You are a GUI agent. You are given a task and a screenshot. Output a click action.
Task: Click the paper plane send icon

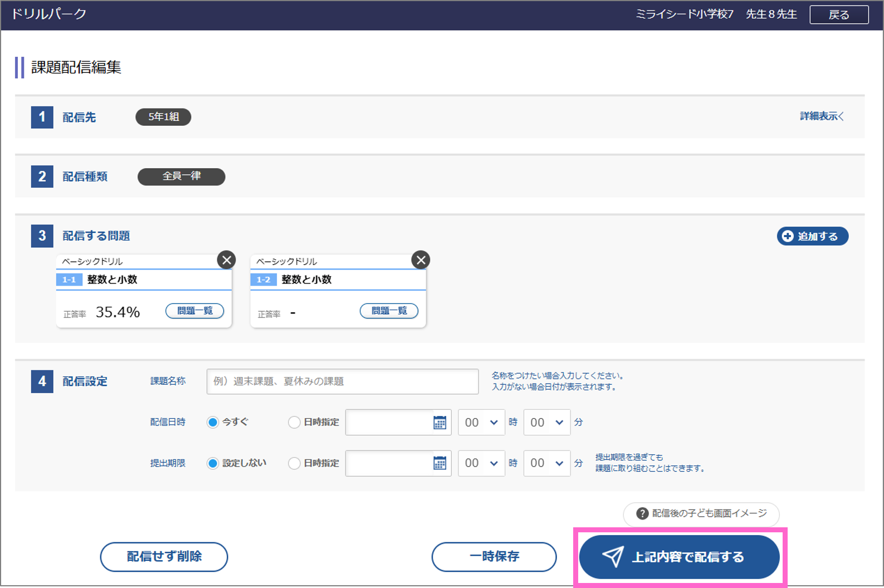click(x=613, y=556)
